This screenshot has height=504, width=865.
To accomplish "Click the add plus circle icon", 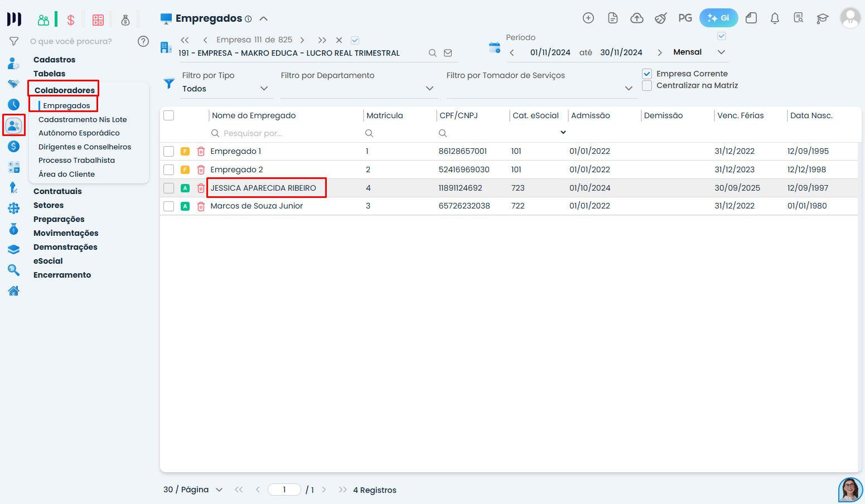I will (588, 18).
